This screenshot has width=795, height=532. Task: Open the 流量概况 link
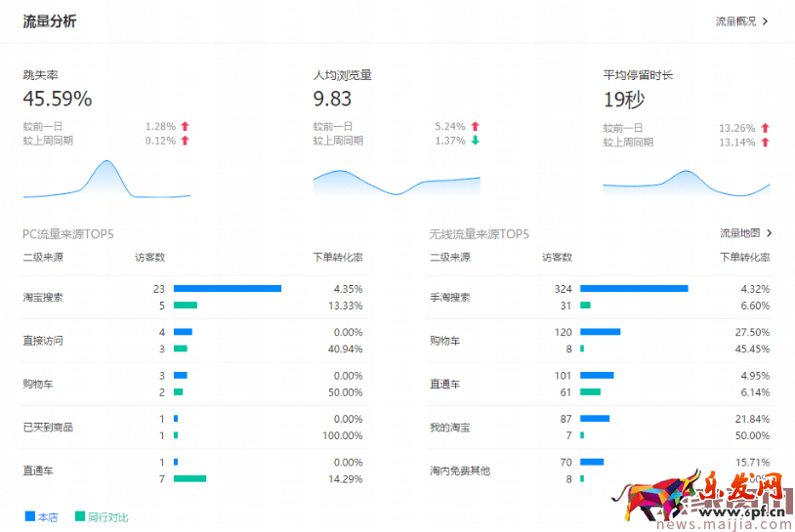pyautogui.click(x=736, y=20)
